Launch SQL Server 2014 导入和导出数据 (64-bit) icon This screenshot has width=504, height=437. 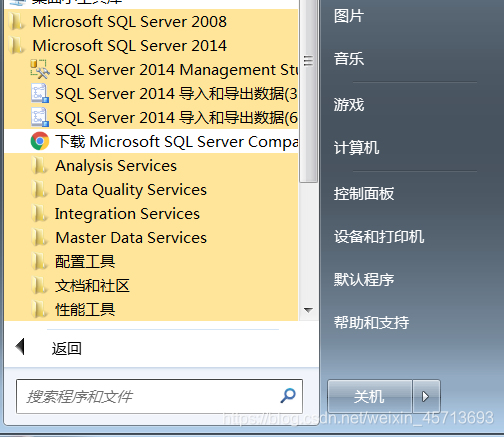pos(40,117)
